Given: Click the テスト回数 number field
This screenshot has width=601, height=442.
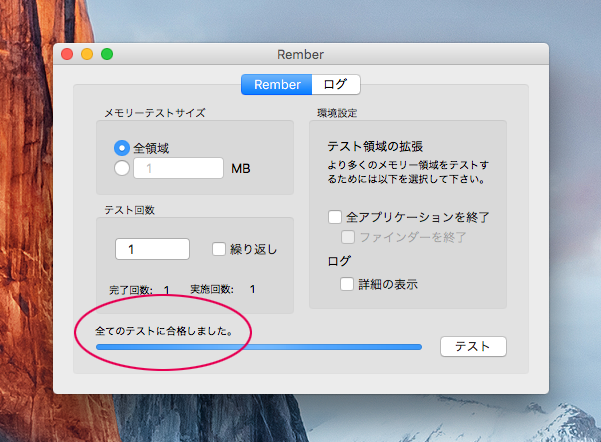Looking at the screenshot, I should point(152,249).
